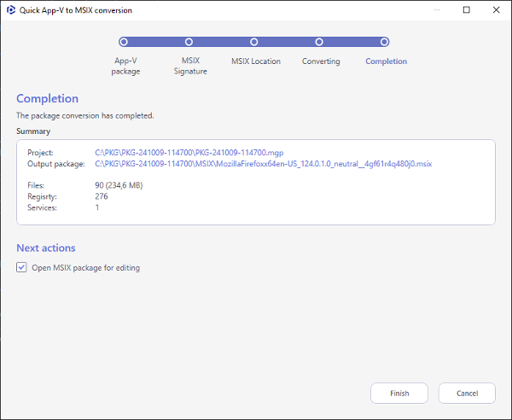Select the Converting step circle

coord(319,42)
